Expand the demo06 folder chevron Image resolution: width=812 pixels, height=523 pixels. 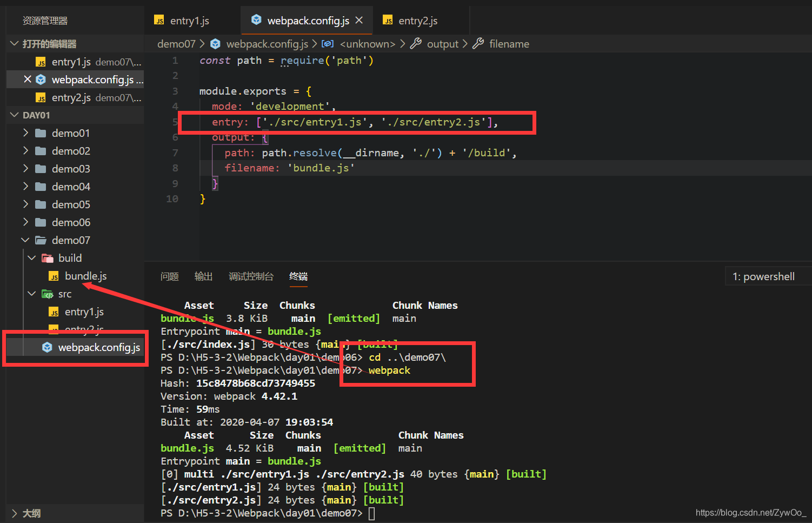[25, 222]
